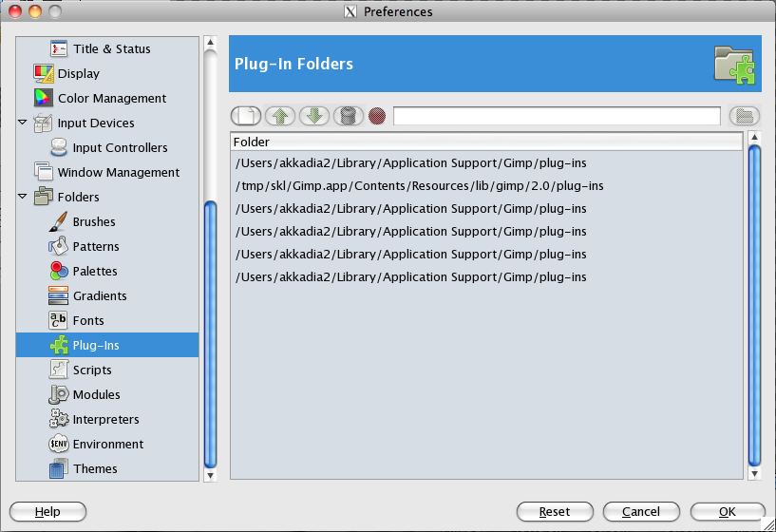Click the Input Controllers icon
The height and width of the screenshot is (532, 776).
coord(58,147)
